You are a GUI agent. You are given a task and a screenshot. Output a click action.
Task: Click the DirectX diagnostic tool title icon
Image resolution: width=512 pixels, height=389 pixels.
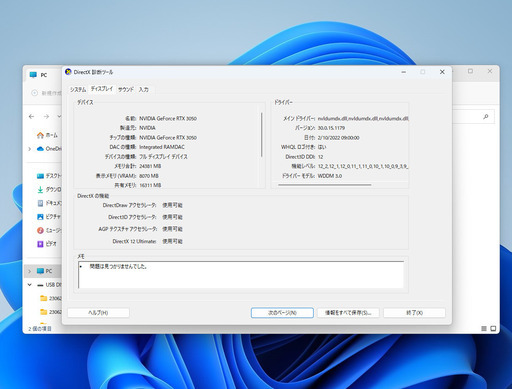point(68,72)
